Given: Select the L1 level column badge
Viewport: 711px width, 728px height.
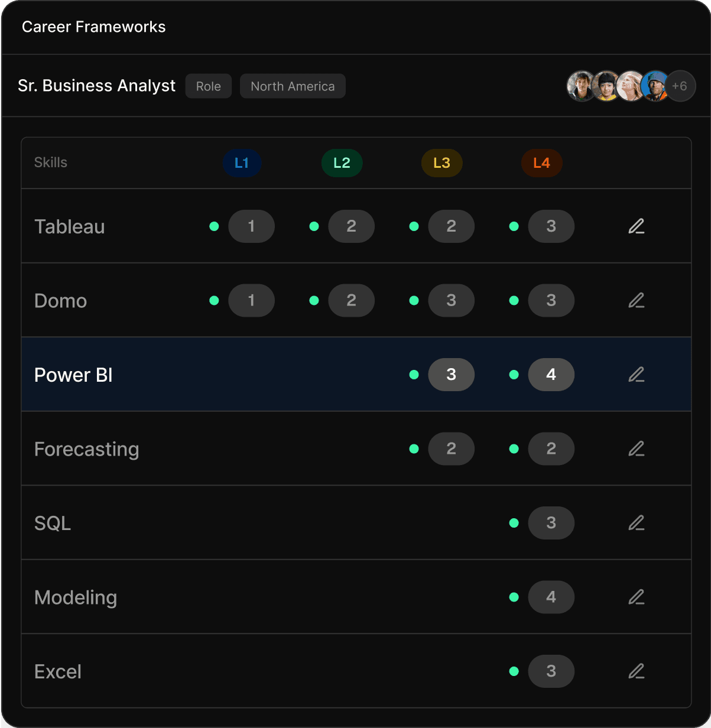Looking at the screenshot, I should coord(242,163).
